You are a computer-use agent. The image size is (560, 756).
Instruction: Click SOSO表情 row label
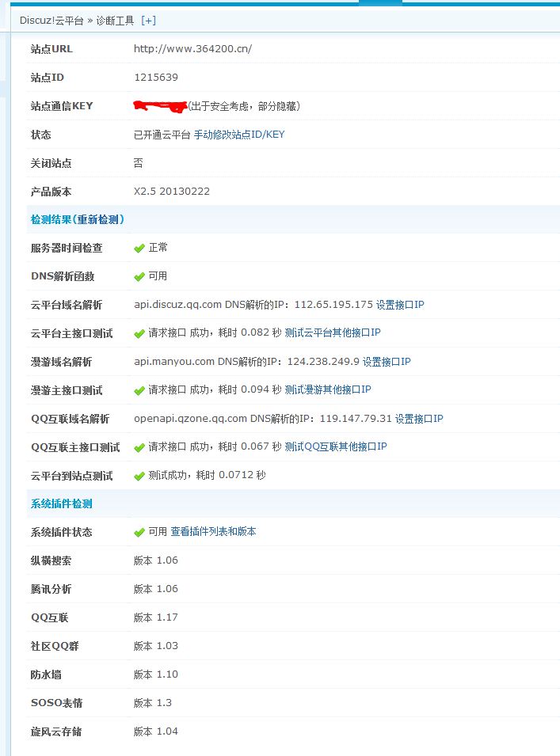[56, 703]
